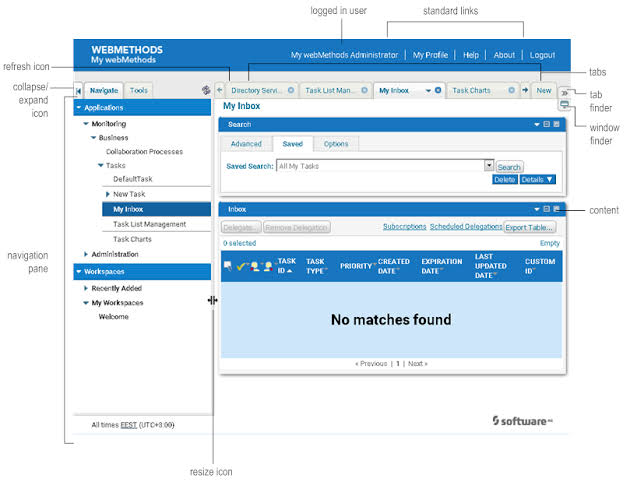Click the yellow checkmark column icon

241,266
